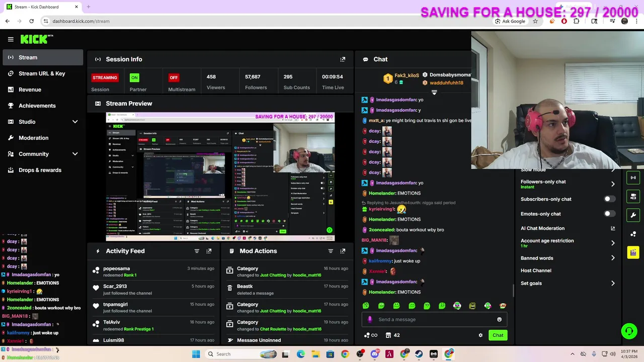Image resolution: width=644 pixels, height=362 pixels.
Task: Pop out the Mod Actions panel
Action: coord(343,251)
